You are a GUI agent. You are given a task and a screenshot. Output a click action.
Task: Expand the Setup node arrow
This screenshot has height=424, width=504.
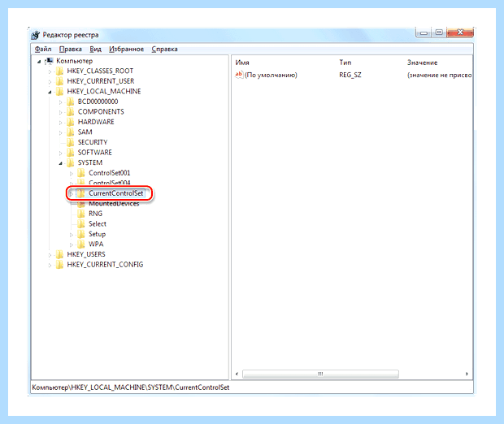72,235
